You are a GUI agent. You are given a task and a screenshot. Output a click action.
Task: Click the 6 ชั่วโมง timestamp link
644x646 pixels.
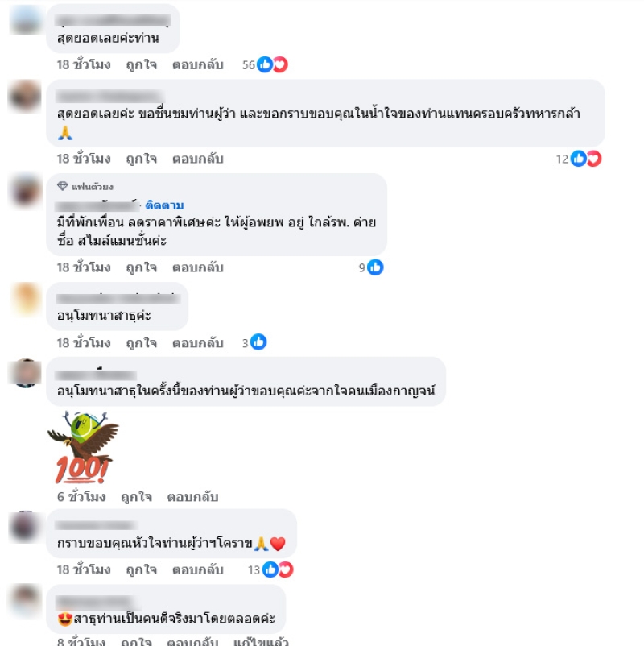[81, 497]
